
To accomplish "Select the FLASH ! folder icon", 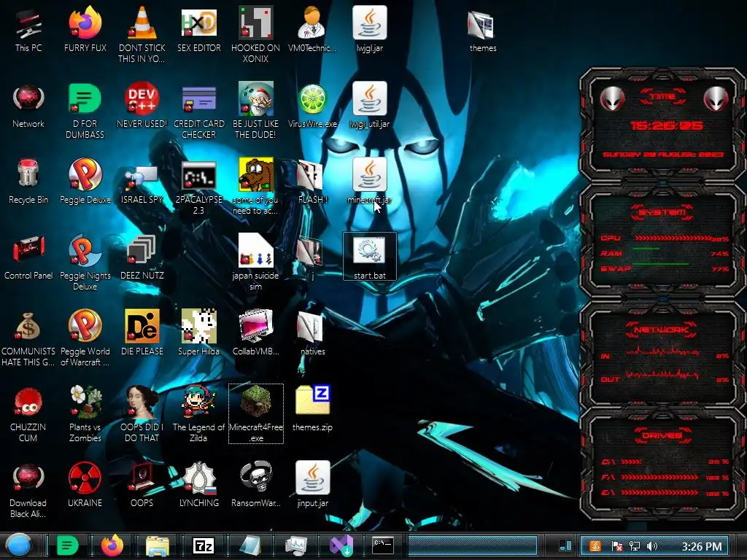I will [x=310, y=174].
